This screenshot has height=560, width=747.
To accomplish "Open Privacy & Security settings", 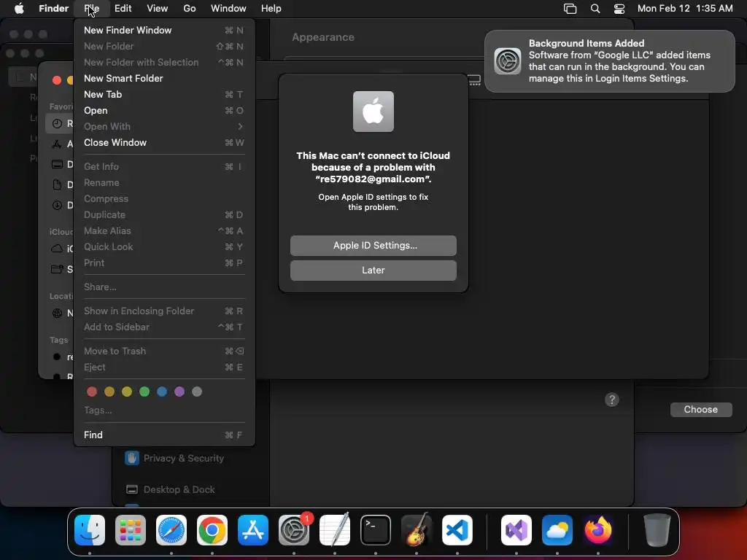I will tap(174, 458).
